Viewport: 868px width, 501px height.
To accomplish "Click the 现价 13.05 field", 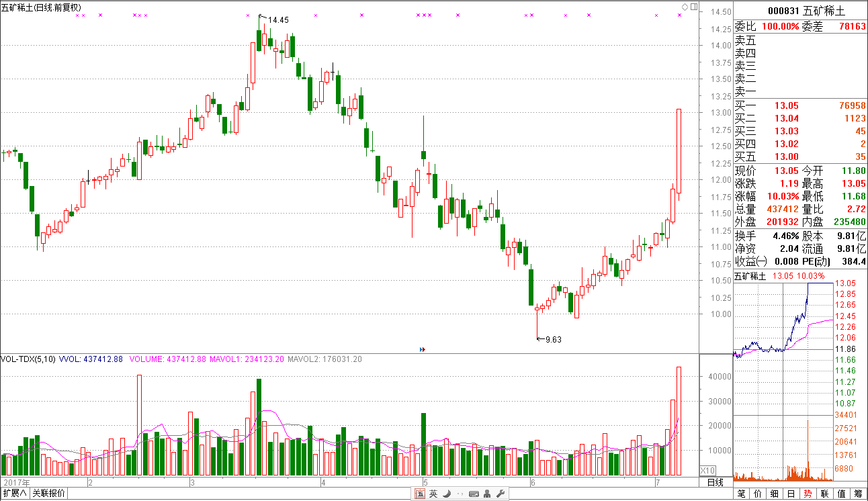I will pos(767,171).
